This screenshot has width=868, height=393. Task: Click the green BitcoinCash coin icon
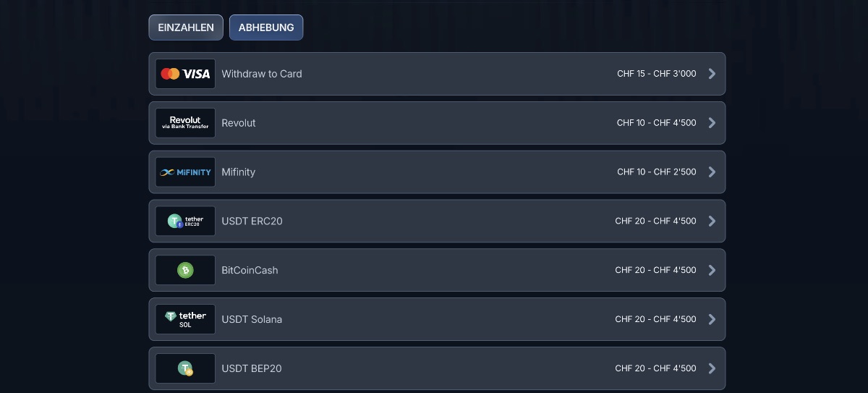pyautogui.click(x=185, y=270)
